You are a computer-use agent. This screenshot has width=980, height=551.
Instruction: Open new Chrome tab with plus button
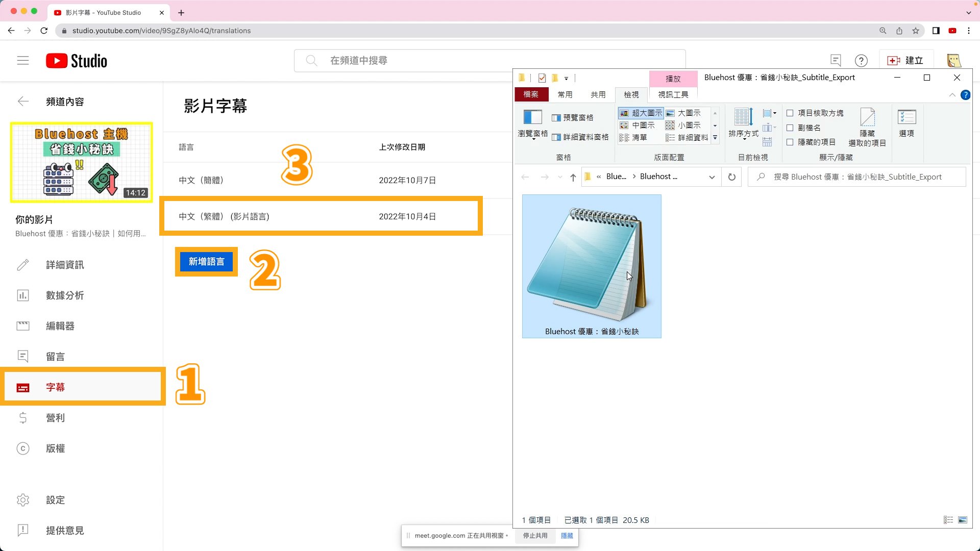pyautogui.click(x=181, y=12)
